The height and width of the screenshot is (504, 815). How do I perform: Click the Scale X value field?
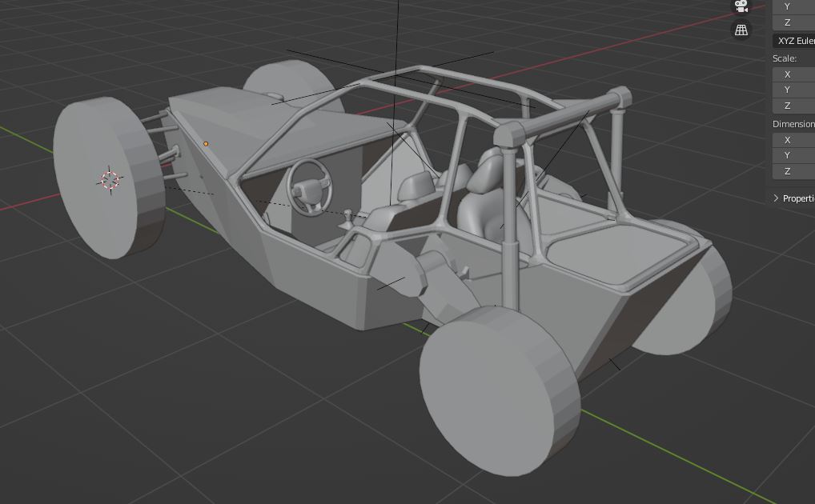[793, 74]
